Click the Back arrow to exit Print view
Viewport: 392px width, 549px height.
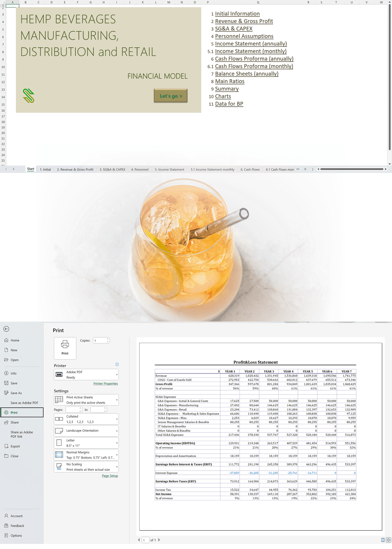pos(6,329)
